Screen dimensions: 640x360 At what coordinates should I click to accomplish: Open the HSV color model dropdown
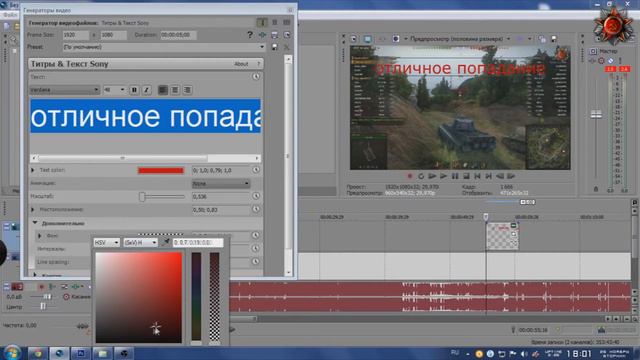[107, 242]
